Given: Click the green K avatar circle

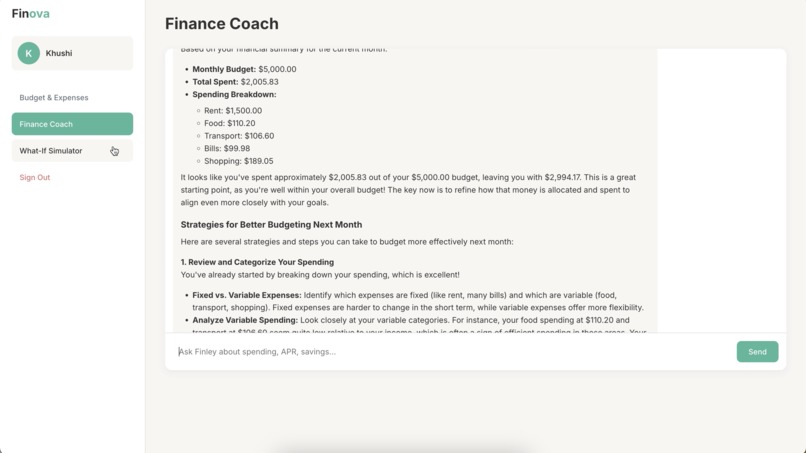Looking at the screenshot, I should (29, 53).
